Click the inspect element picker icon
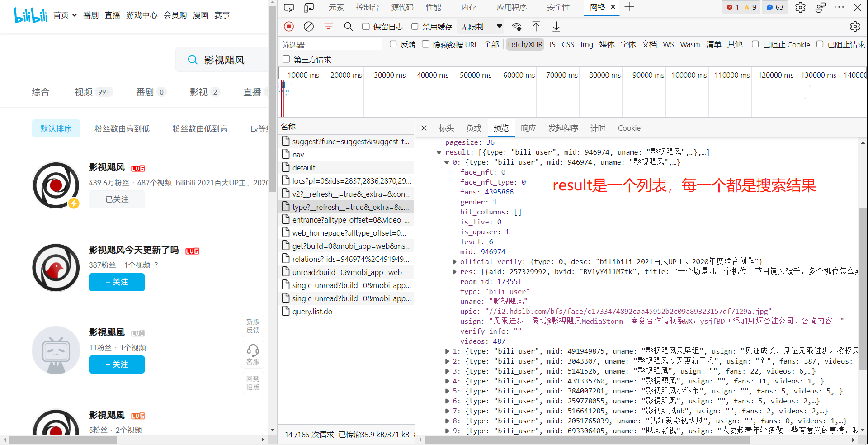 click(x=289, y=7)
